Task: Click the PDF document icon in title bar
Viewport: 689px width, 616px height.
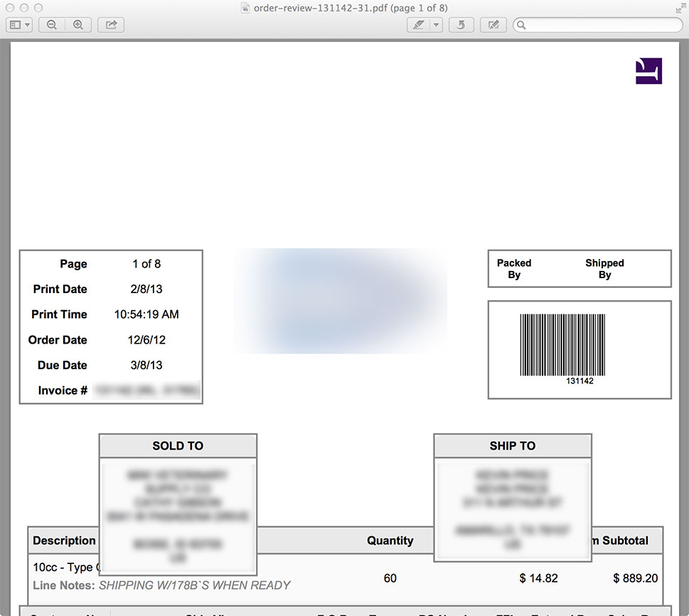Action: (x=245, y=8)
